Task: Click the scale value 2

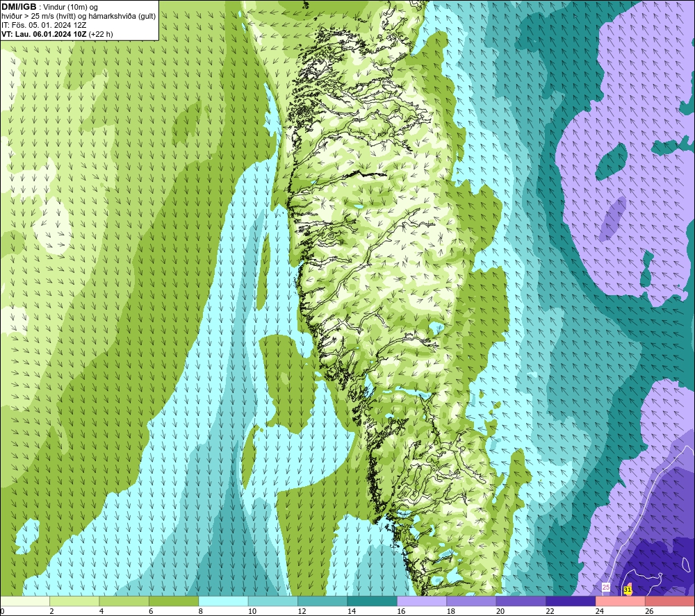Action: [x=52, y=611]
